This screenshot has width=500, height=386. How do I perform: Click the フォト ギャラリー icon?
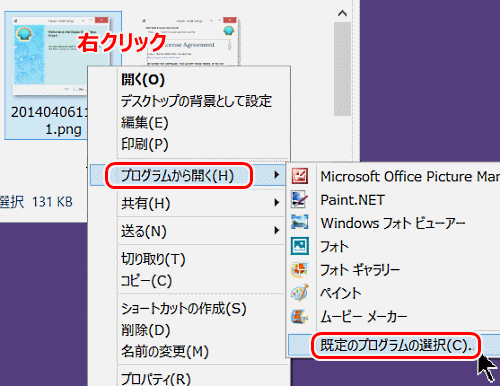pos(300,269)
